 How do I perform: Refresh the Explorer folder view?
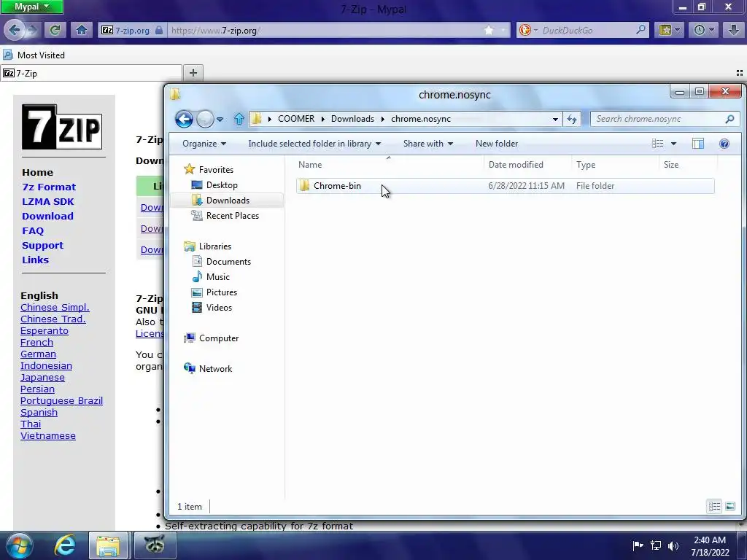(572, 119)
